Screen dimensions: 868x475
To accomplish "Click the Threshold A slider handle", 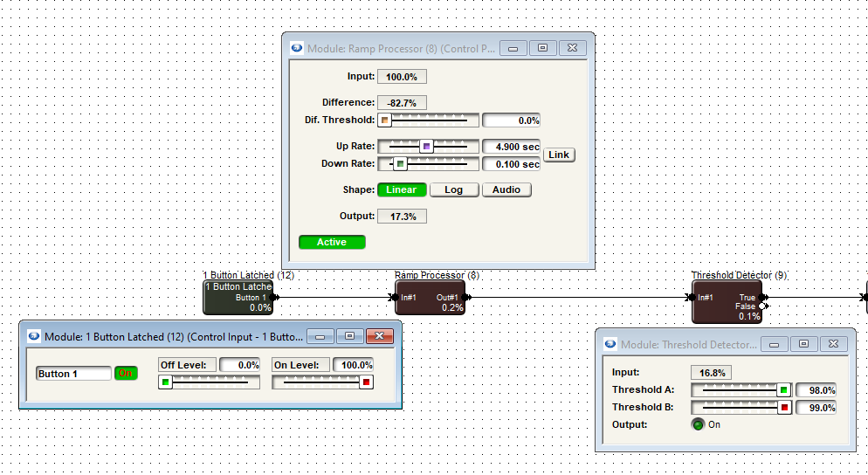I will pyautogui.click(x=783, y=390).
